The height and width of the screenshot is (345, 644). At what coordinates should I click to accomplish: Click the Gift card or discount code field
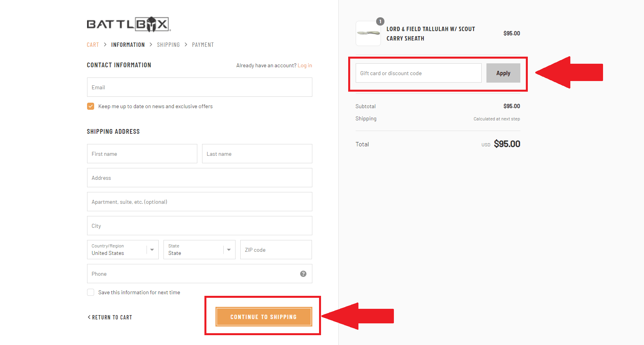click(x=418, y=73)
